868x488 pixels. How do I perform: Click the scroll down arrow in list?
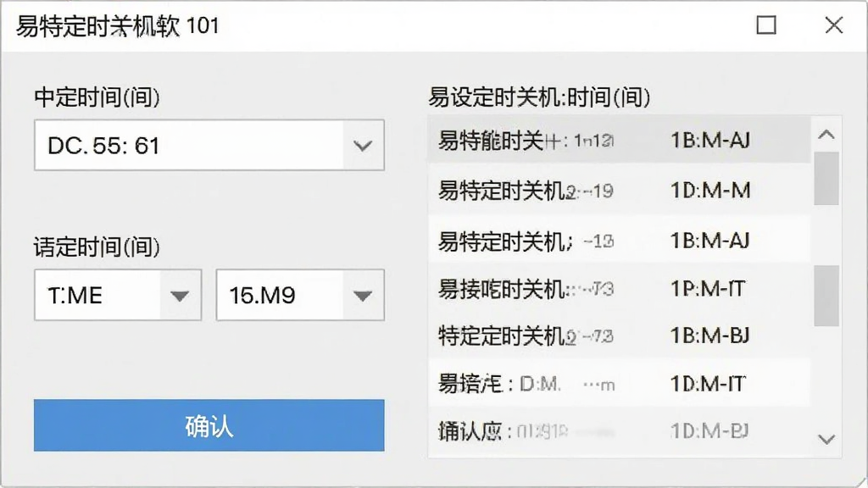click(x=826, y=440)
